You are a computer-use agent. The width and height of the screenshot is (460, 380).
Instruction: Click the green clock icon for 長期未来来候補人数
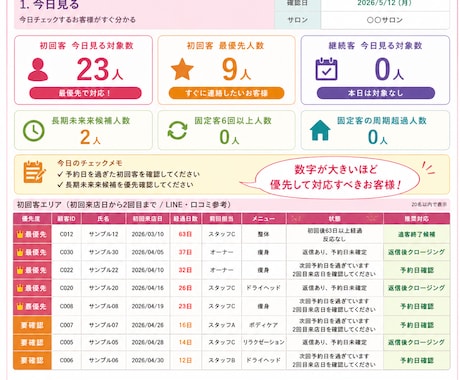(x=33, y=131)
